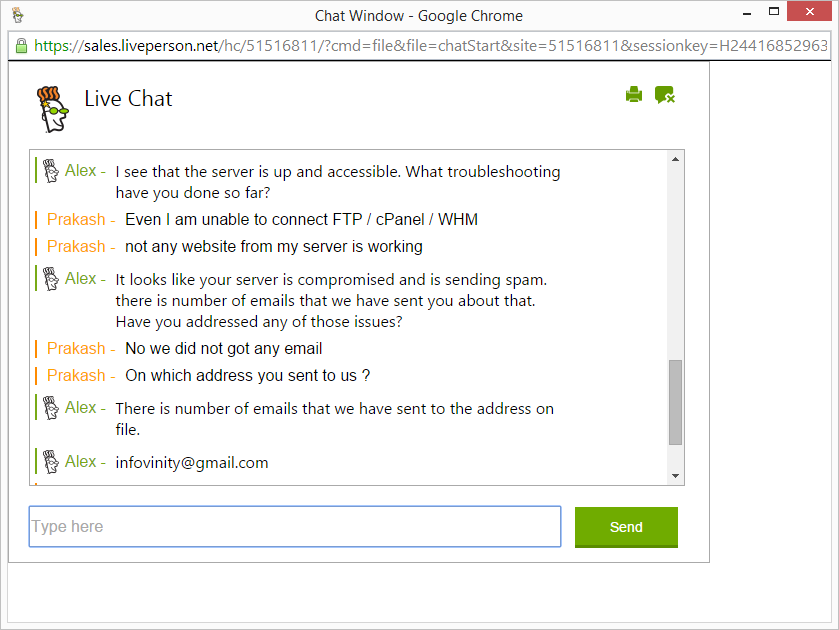Click the infovinity@gmail.com message text
Viewport: 839px width, 630px height.
click(x=192, y=462)
